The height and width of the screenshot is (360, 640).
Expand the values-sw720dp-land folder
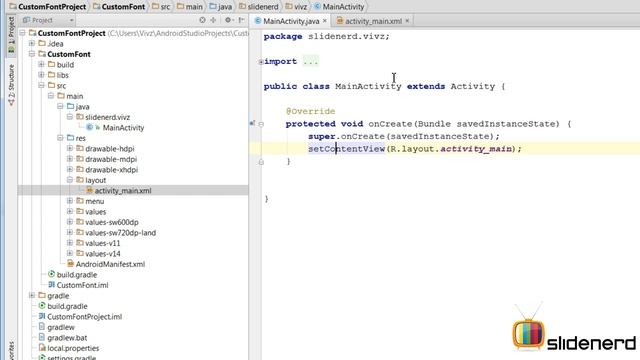pos(70,233)
